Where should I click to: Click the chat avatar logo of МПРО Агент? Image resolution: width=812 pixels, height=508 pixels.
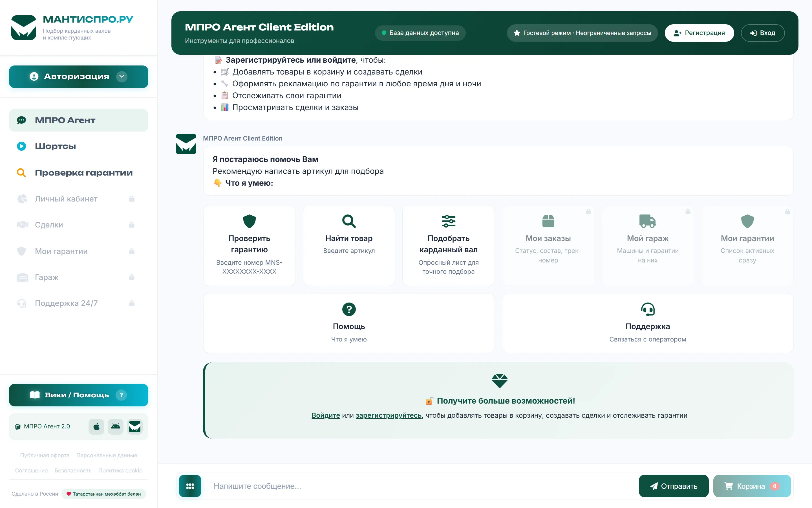[186, 144]
